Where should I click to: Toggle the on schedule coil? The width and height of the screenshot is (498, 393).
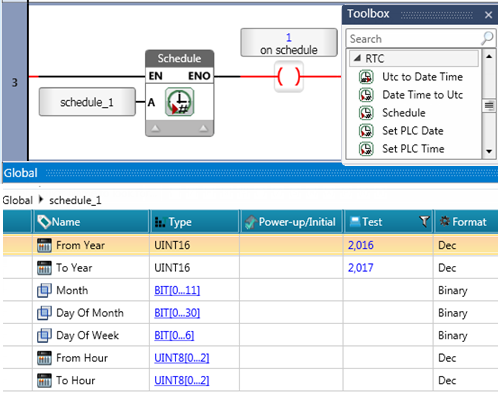click(289, 77)
